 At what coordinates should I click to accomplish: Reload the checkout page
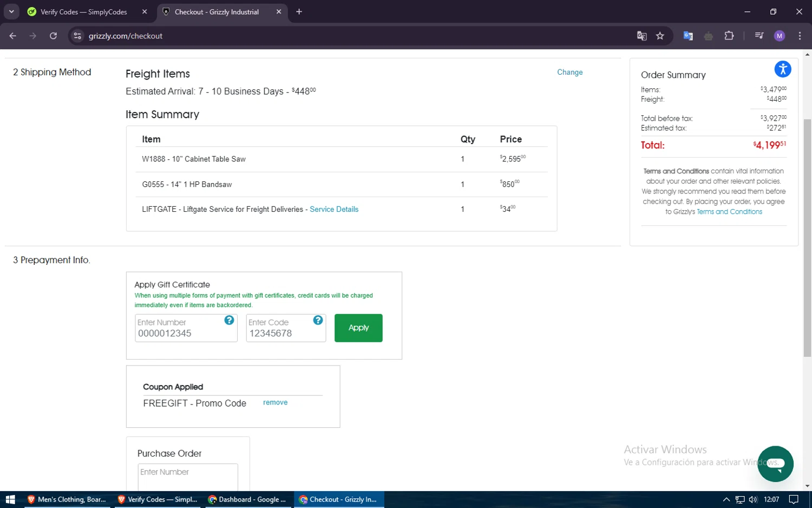click(x=53, y=36)
